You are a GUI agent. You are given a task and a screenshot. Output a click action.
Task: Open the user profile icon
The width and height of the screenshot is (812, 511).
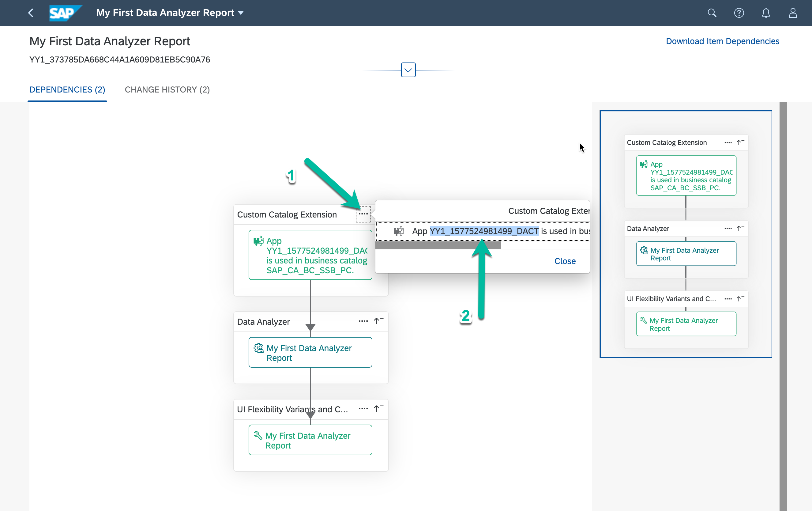792,13
